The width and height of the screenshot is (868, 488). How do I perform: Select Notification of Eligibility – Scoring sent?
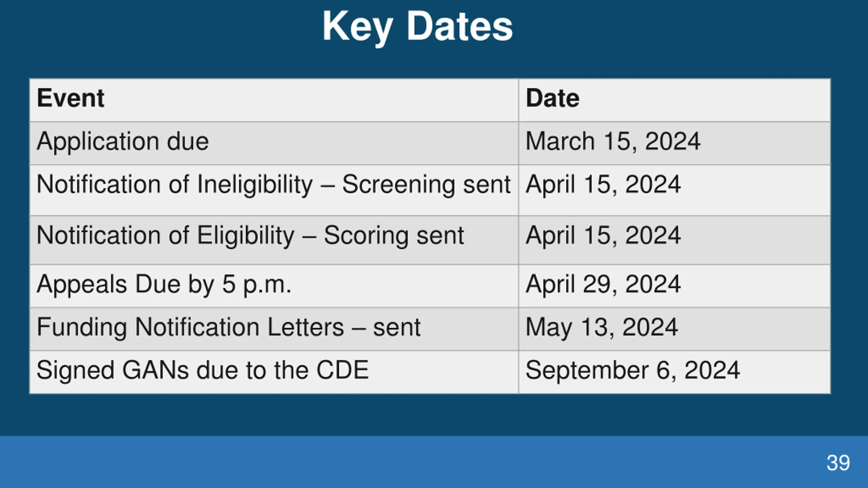[x=274, y=240]
